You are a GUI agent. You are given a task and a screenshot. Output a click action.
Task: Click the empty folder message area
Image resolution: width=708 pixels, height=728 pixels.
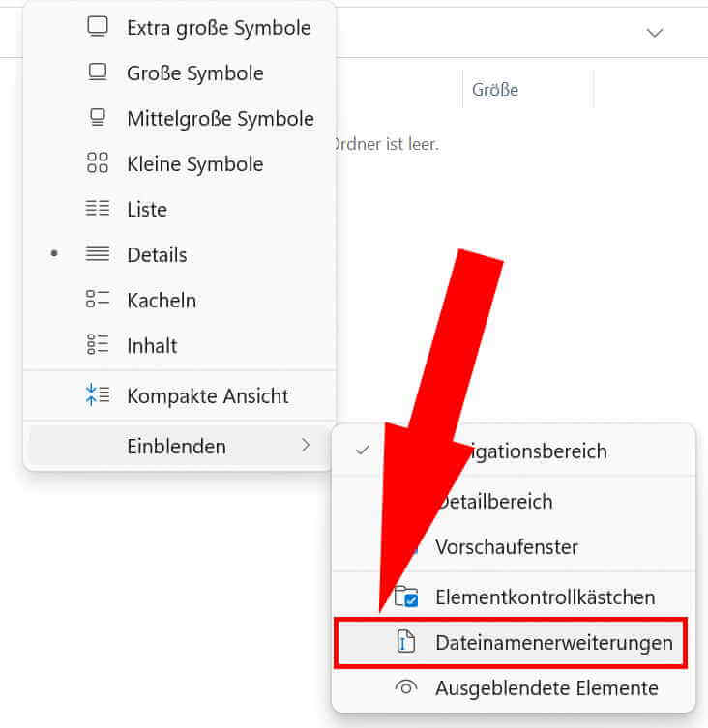pos(387,144)
